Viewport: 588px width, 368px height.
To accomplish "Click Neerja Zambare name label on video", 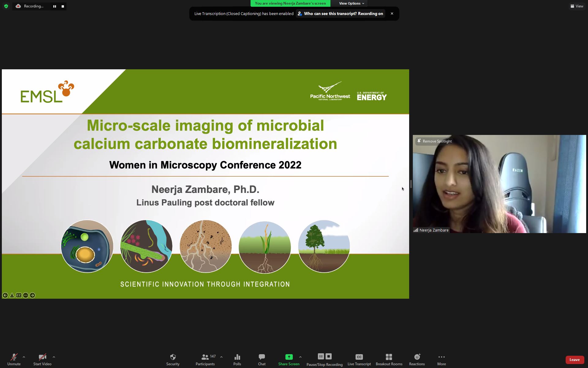I will [x=434, y=230].
